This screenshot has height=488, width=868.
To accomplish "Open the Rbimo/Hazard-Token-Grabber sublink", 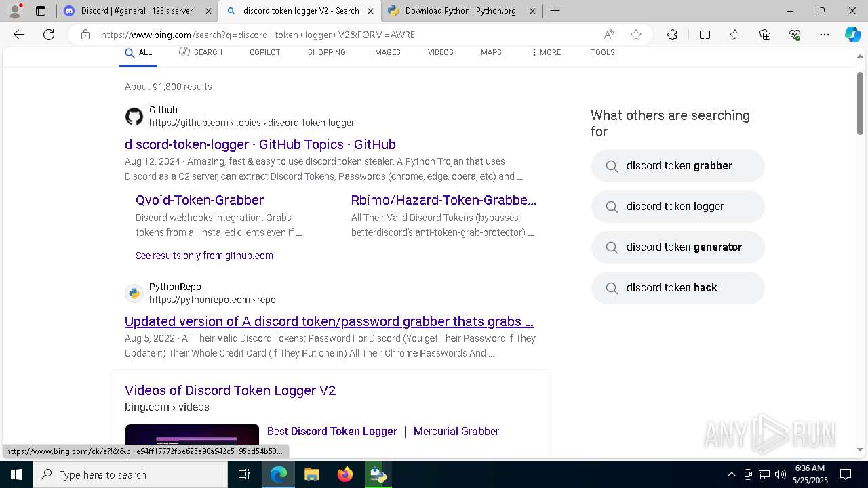I will [x=443, y=200].
